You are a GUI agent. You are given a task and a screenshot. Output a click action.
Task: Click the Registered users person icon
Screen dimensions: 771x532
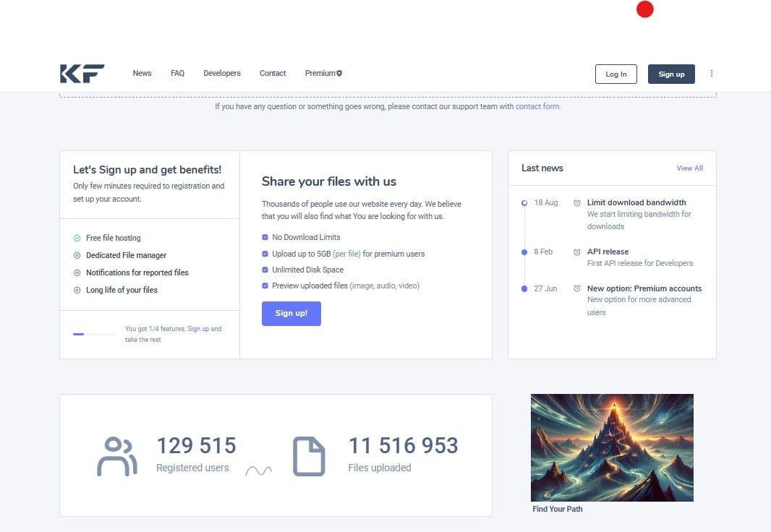click(x=117, y=455)
